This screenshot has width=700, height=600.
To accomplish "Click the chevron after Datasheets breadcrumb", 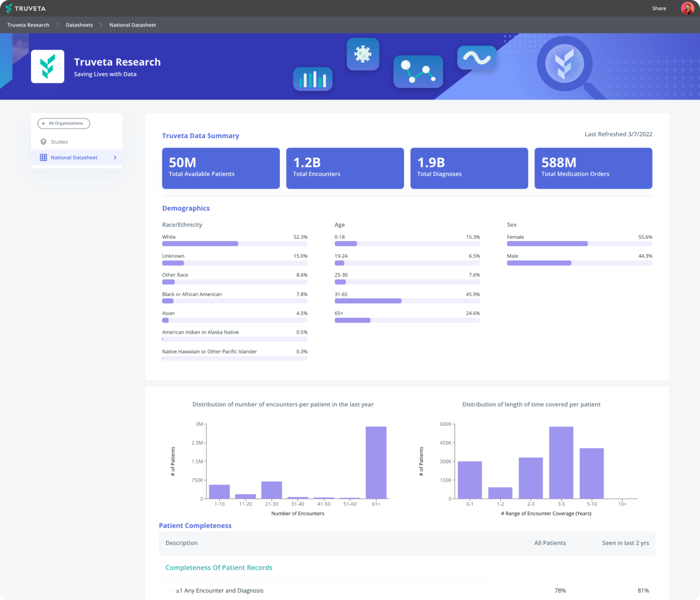I will [x=101, y=25].
